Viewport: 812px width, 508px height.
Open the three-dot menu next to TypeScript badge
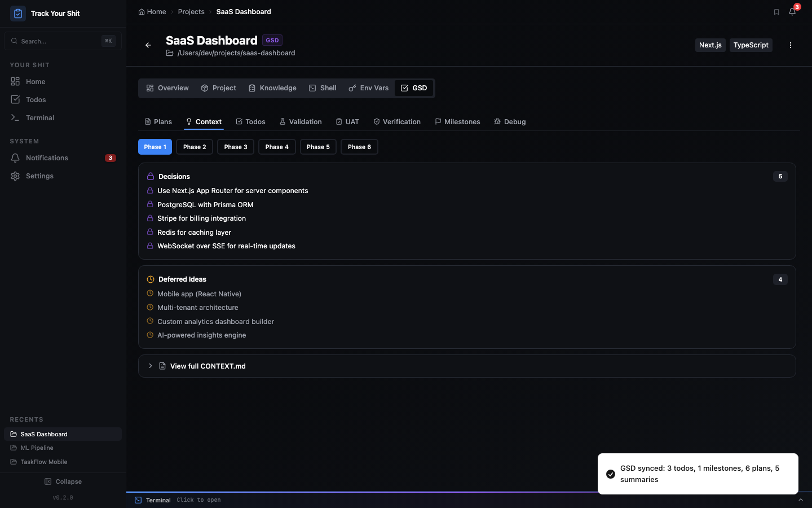tap(790, 45)
